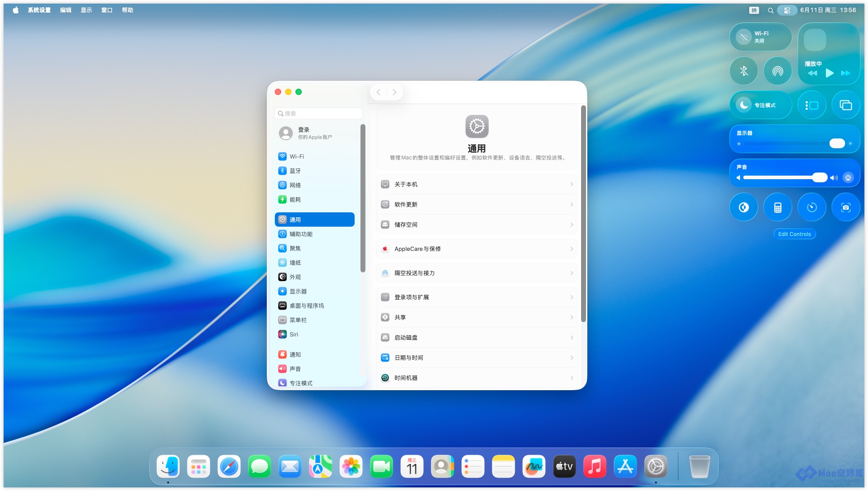Screen dimensions: 868x491
Task: Open Timer control in Control Center
Action: (812, 207)
